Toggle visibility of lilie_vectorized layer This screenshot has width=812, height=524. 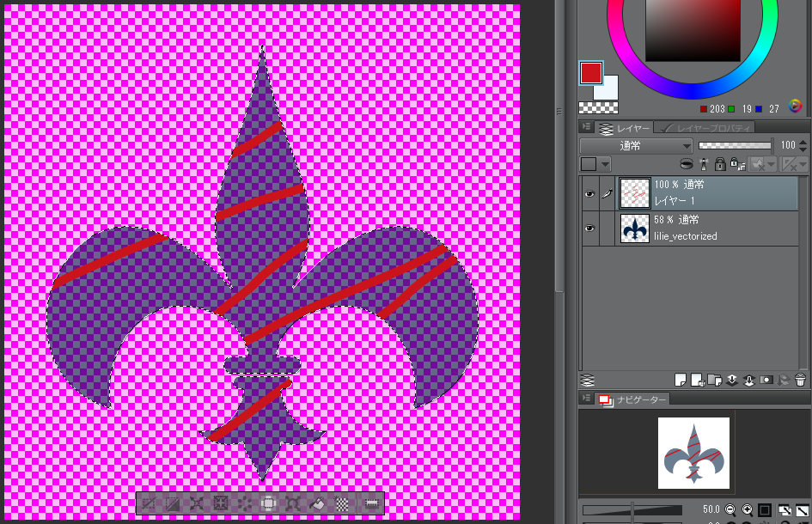coord(589,228)
